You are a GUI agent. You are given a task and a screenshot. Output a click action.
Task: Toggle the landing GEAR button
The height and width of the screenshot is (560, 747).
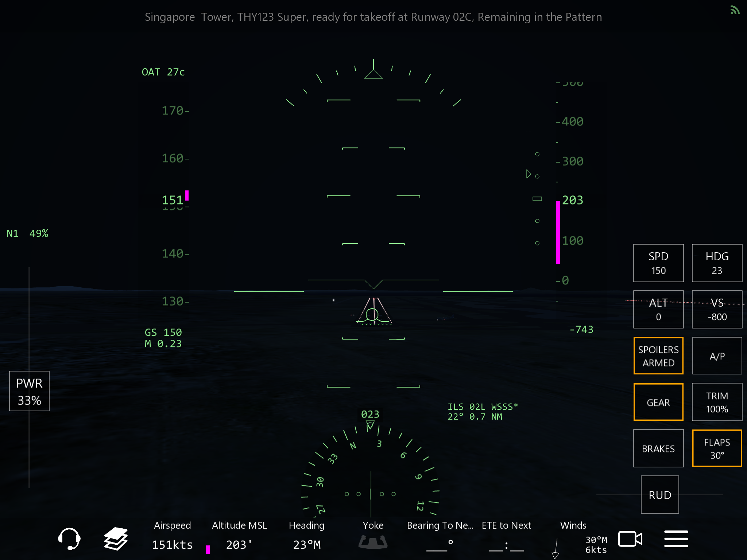click(658, 402)
